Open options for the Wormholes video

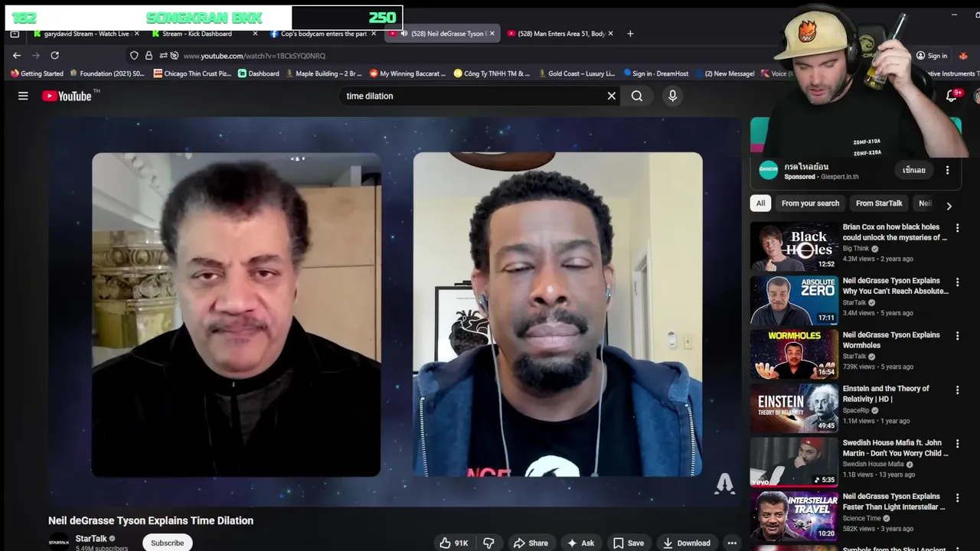pyautogui.click(x=957, y=335)
